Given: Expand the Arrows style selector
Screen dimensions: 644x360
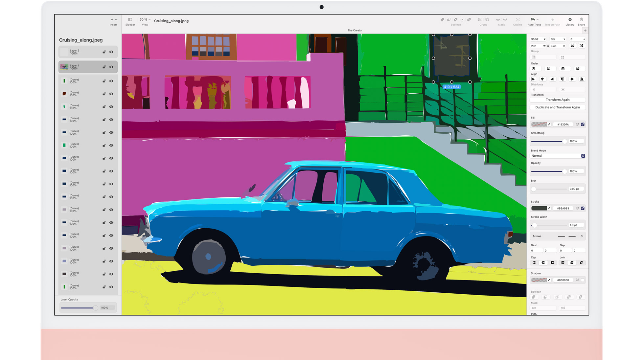Looking at the screenshot, I should point(582,236).
